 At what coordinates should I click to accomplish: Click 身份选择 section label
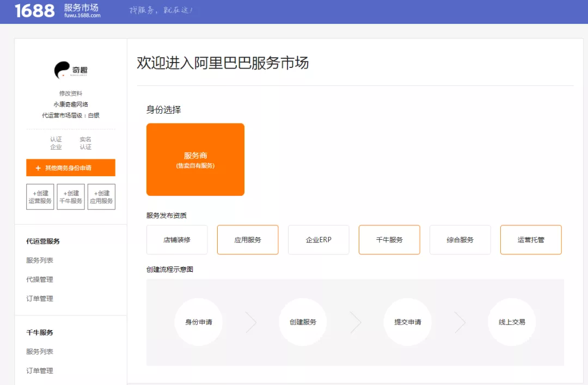pos(163,110)
